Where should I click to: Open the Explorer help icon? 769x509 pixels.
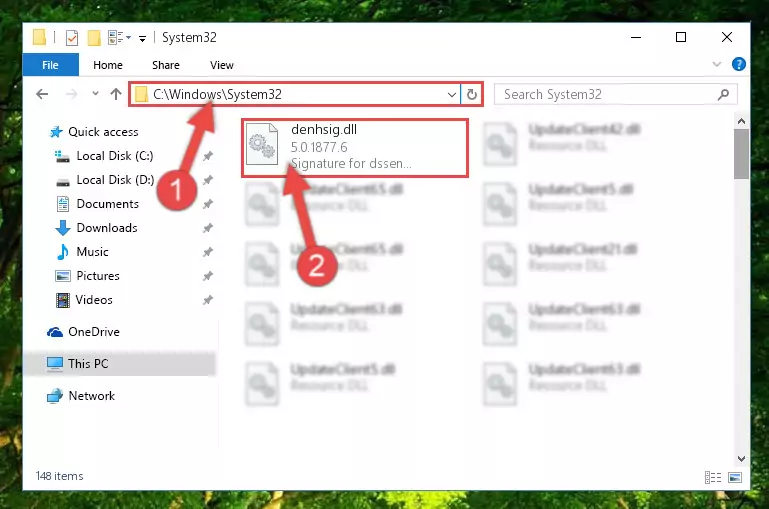(x=739, y=64)
